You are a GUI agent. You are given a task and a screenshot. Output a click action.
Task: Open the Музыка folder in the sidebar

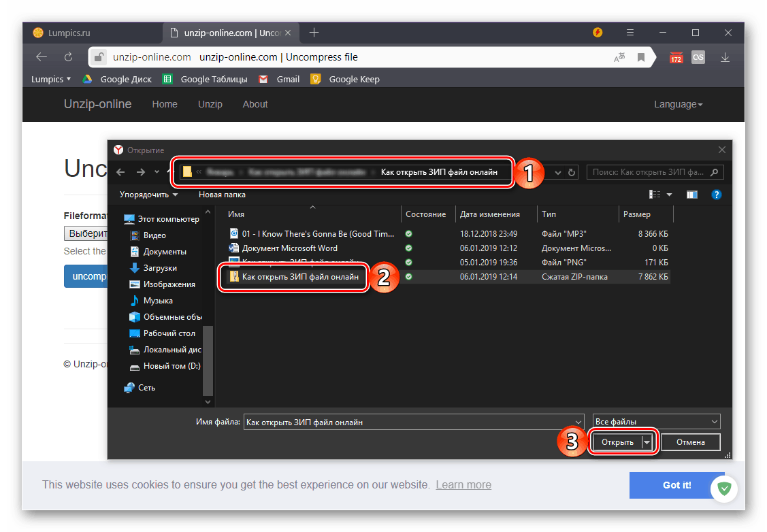click(151, 301)
